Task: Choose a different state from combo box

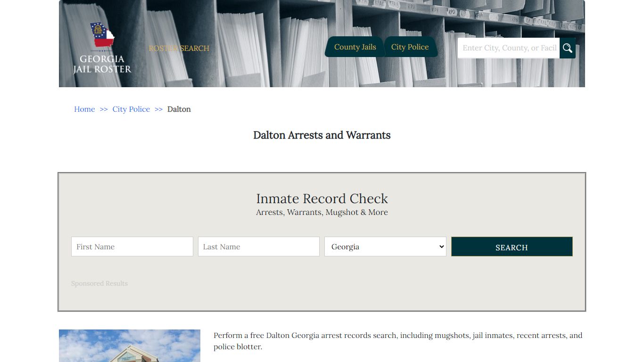Action: click(385, 247)
